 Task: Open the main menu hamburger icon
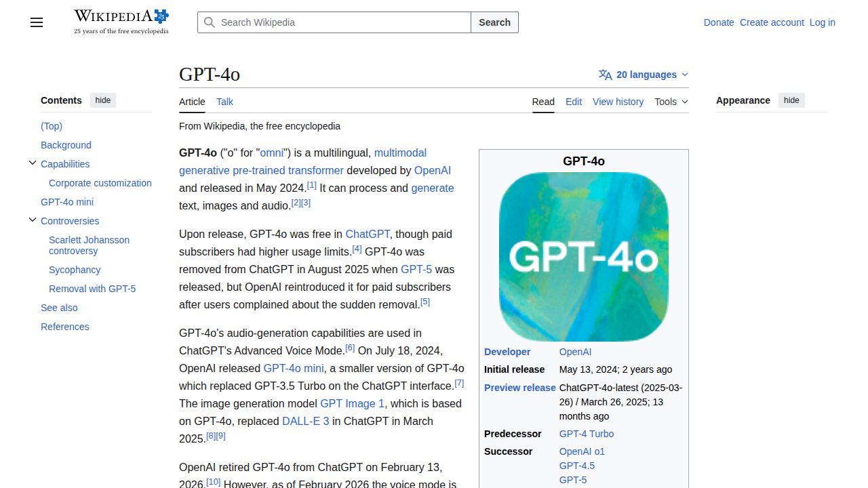[x=37, y=22]
